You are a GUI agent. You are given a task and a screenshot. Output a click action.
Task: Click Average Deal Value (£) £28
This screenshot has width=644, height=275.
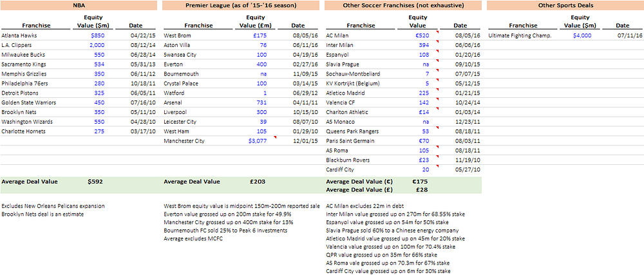pos(421,189)
